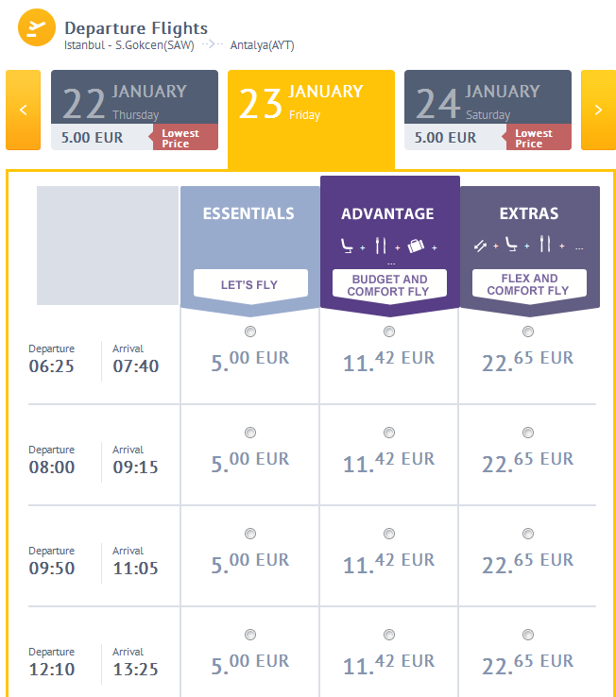The image size is (616, 697).
Task: Switch to the 24 January Saturday tab
Action: tap(488, 110)
